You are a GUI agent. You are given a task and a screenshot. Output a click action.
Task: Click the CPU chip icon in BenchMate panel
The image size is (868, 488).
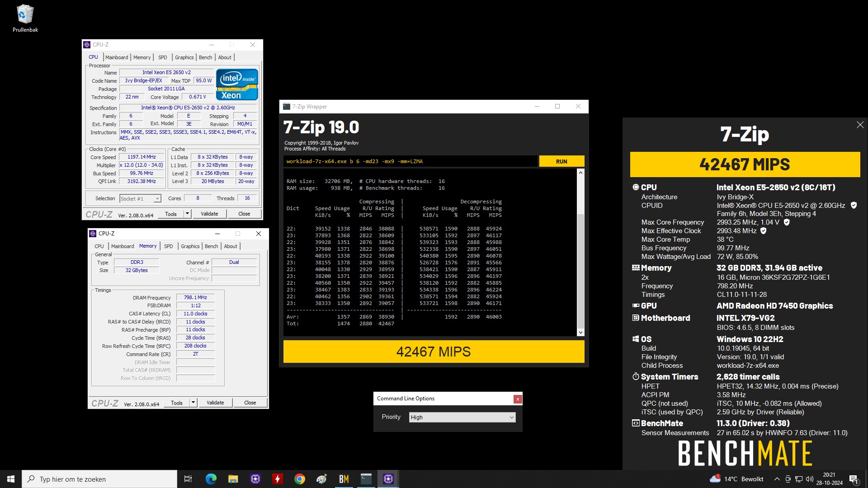click(x=636, y=187)
